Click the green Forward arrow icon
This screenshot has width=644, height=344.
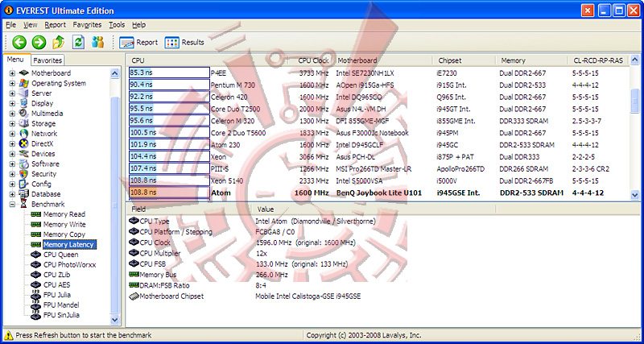39,42
